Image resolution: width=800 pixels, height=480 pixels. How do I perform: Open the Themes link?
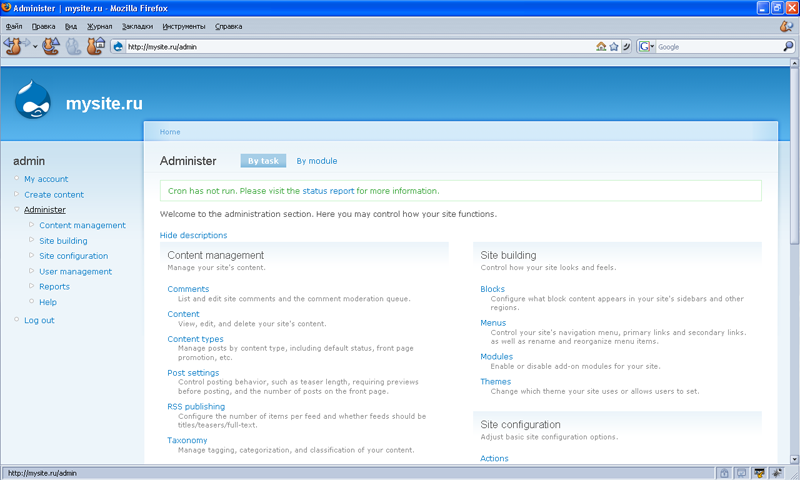(x=495, y=382)
